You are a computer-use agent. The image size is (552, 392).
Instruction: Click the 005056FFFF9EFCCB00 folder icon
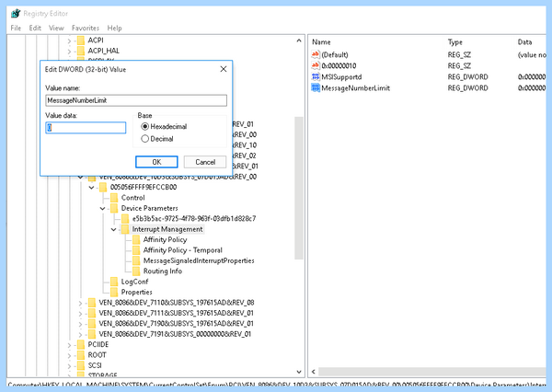click(103, 187)
